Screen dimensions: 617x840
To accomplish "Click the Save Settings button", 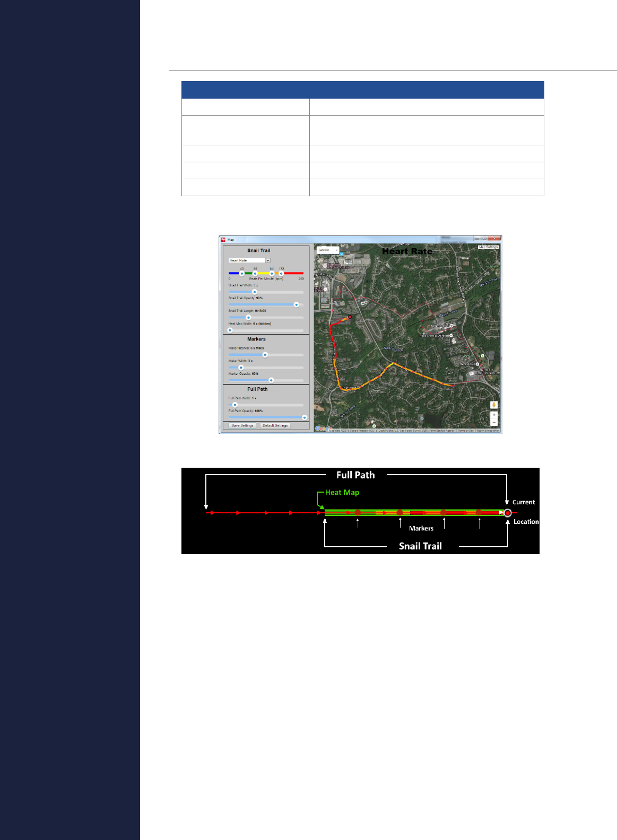I will click(242, 425).
